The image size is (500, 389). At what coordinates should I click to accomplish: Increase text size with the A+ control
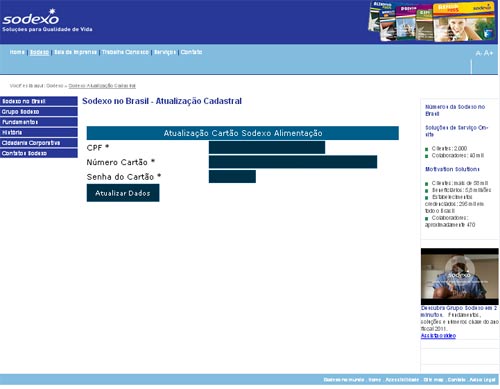tap(488, 53)
